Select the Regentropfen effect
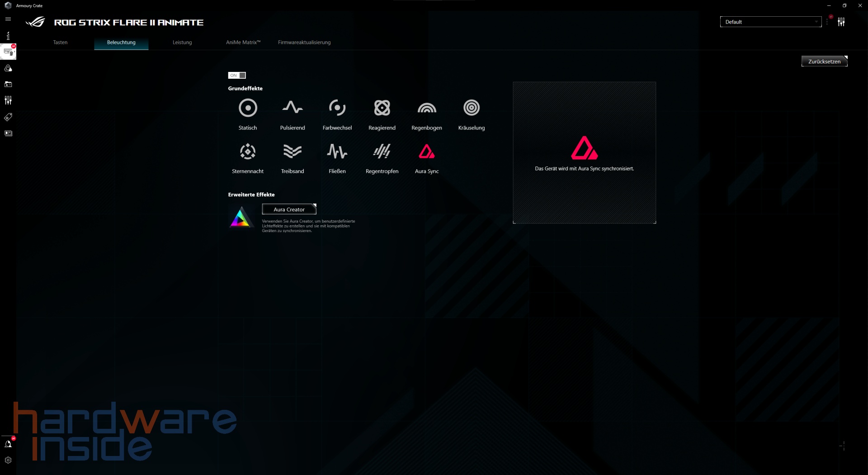This screenshot has width=868, height=475. click(382, 152)
